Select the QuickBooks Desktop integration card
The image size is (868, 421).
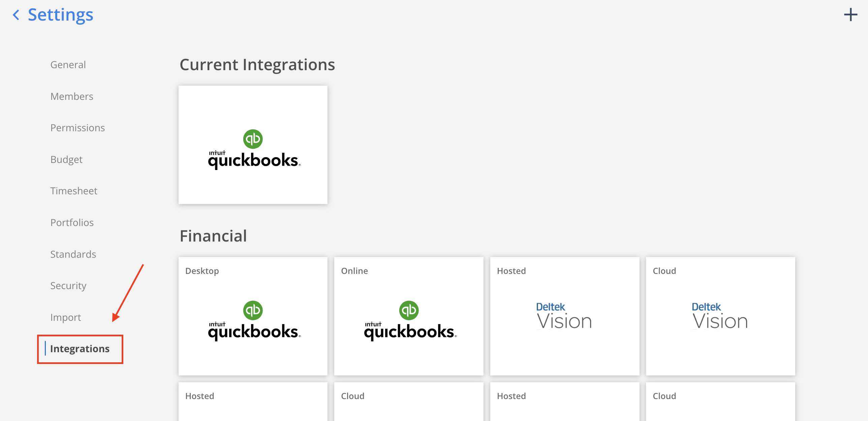click(253, 316)
